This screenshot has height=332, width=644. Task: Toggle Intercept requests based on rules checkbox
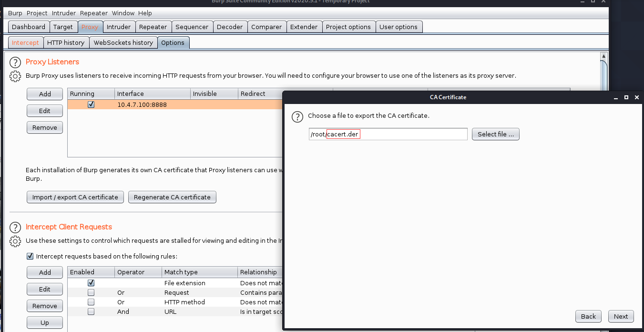[x=30, y=256]
